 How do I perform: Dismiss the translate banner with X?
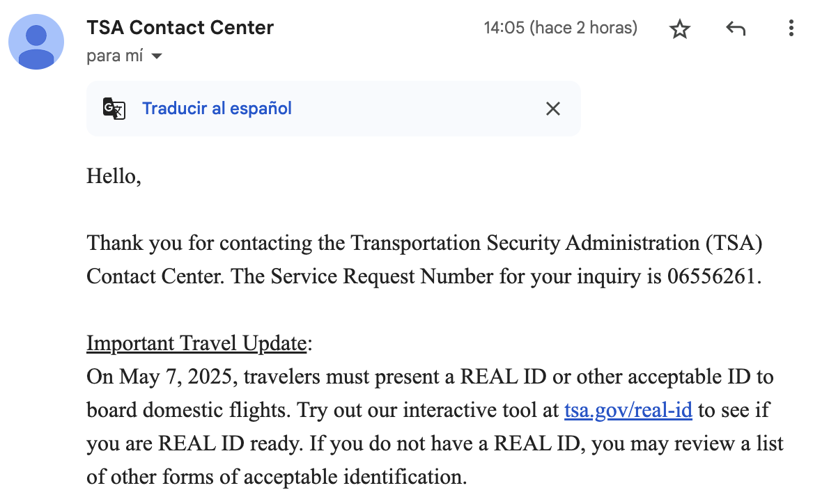553,109
